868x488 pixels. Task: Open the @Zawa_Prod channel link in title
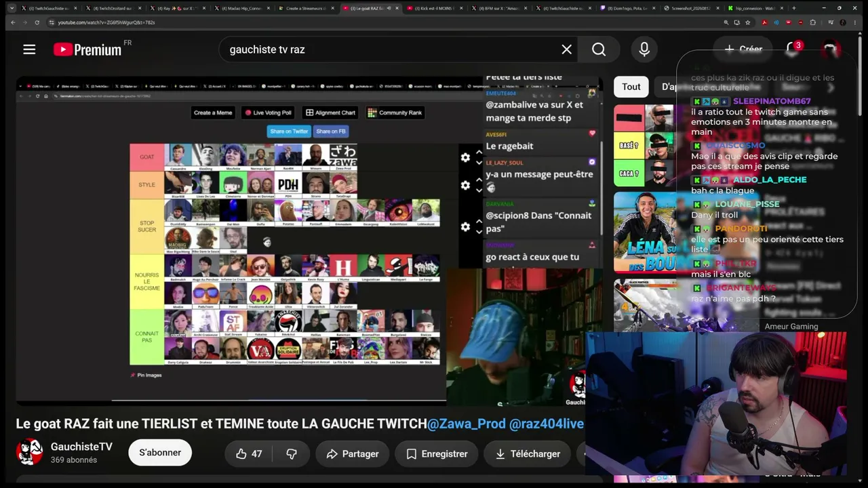466,424
